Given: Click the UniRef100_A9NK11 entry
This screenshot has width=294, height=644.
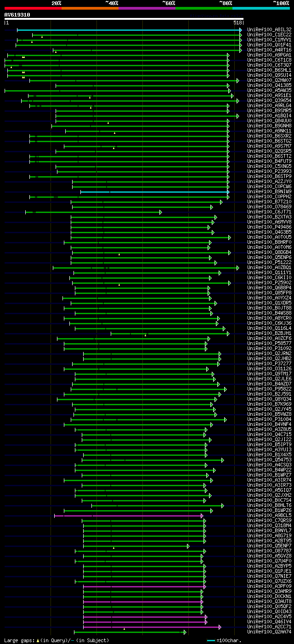Looking at the screenshot, I should click(269, 131).
